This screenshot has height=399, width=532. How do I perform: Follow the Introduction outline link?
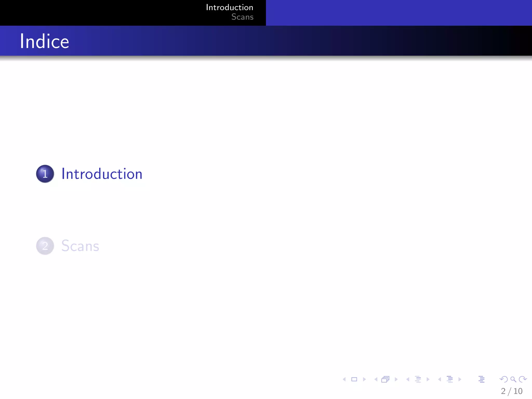pyautogui.click(x=102, y=174)
